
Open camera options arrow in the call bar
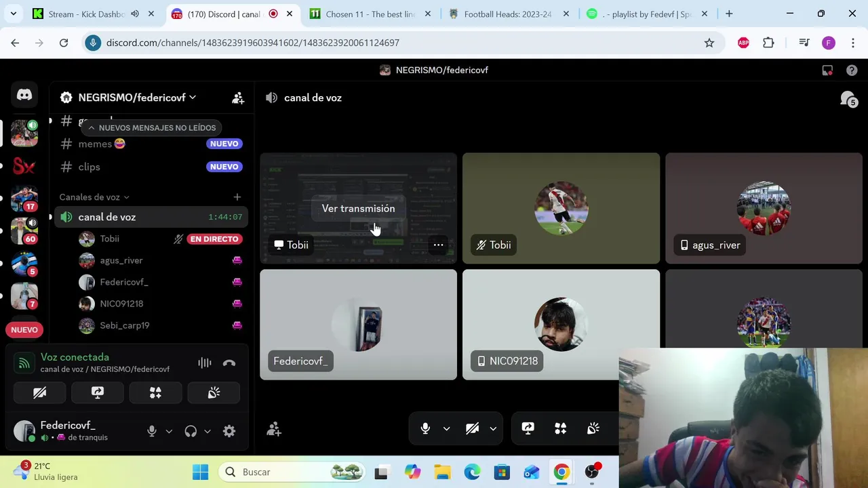click(x=493, y=428)
